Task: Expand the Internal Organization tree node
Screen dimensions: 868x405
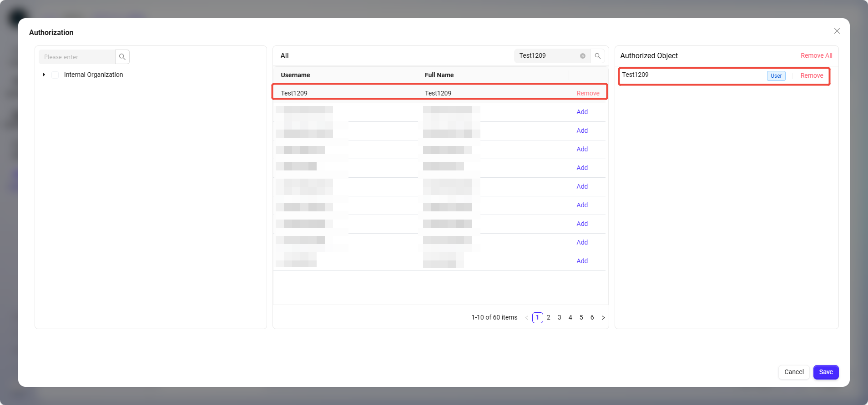Action: 44,75
